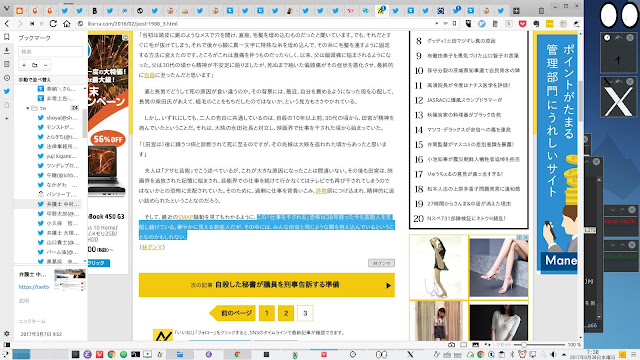The image size is (640, 360).
Task: Click the bookmark search field
Action: coord(51,51)
